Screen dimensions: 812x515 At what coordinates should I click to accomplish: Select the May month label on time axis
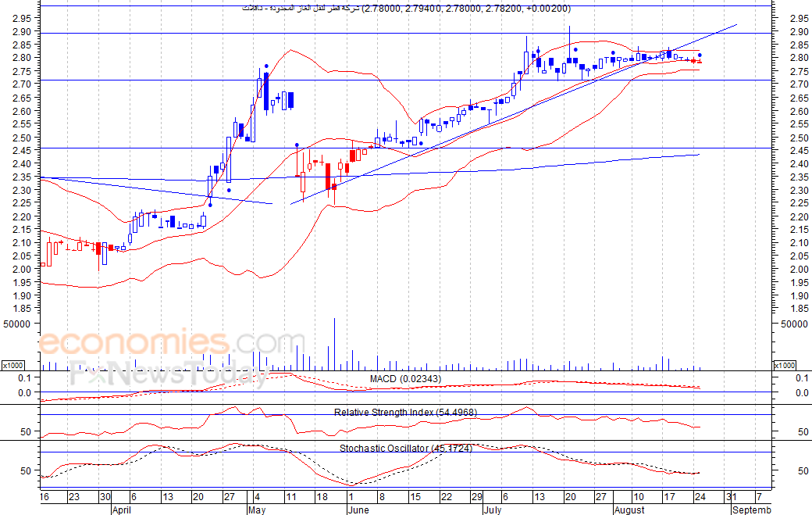click(x=258, y=510)
